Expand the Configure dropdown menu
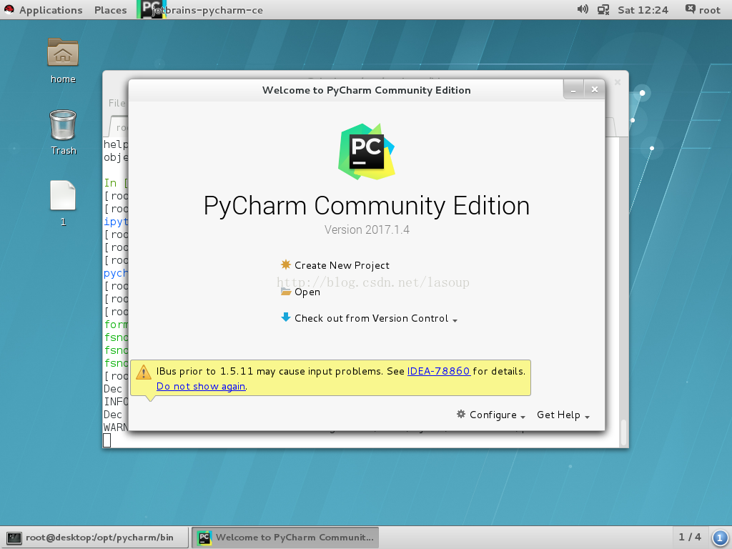732x549 pixels. pos(497,415)
